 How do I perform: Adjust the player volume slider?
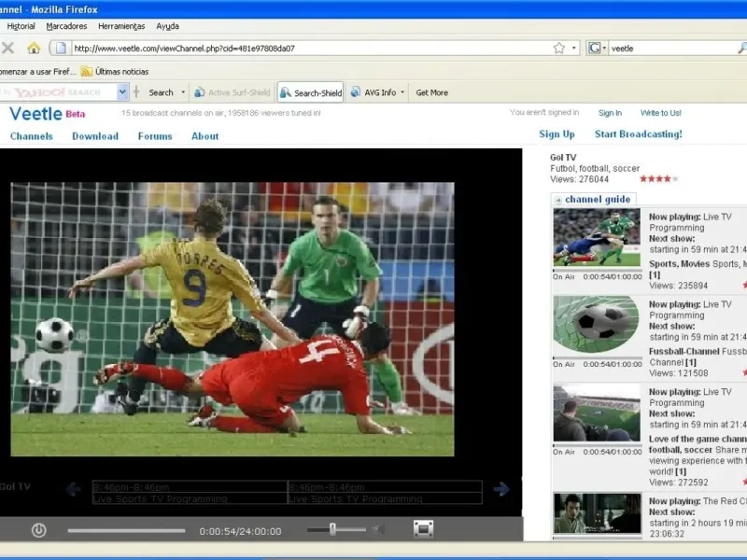pyautogui.click(x=332, y=529)
